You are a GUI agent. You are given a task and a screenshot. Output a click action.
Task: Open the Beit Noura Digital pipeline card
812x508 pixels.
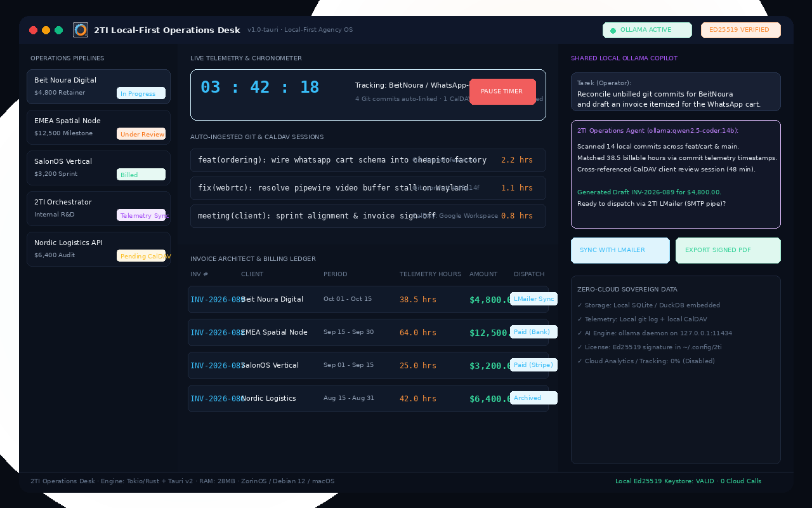(98, 86)
